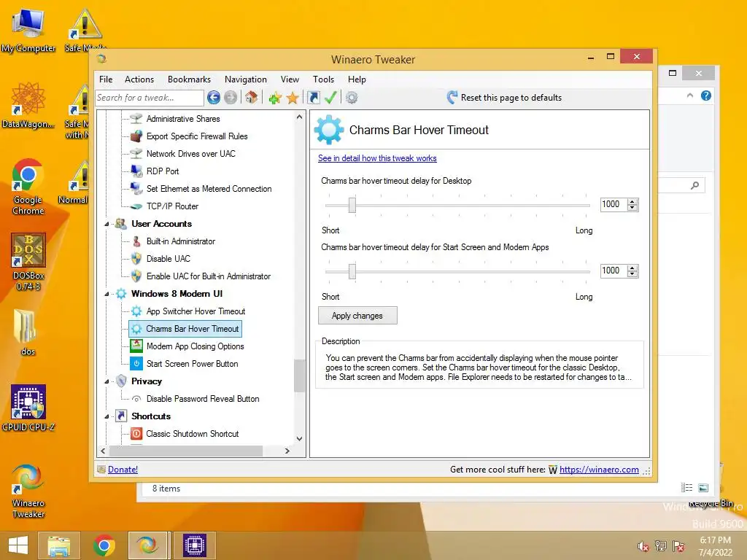The width and height of the screenshot is (747, 560).
Task: Click CPU-Z icon on the taskbar
Action: pyautogui.click(x=195, y=545)
